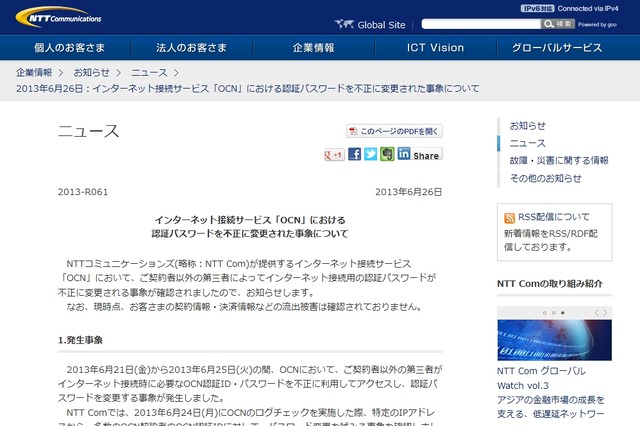Go to お知らせ breadcrumb link
Viewport: 640px width, 426px height.
pyautogui.click(x=91, y=73)
